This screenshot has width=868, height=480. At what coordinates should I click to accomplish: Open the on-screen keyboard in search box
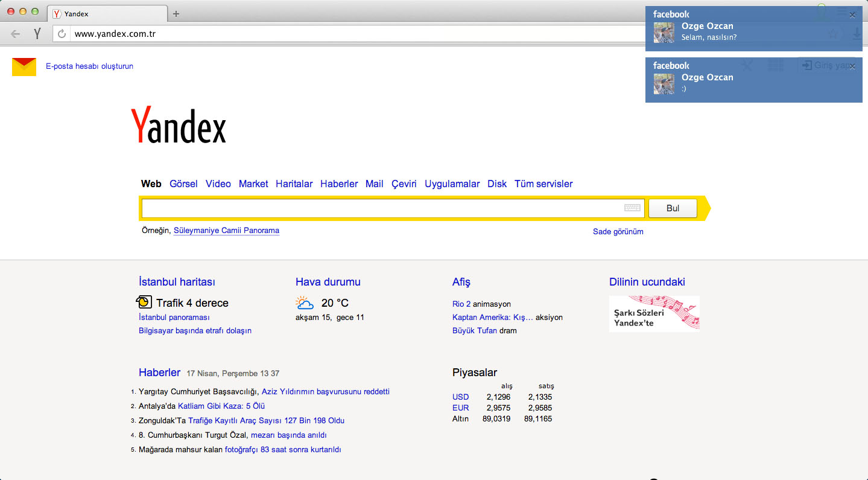click(632, 208)
